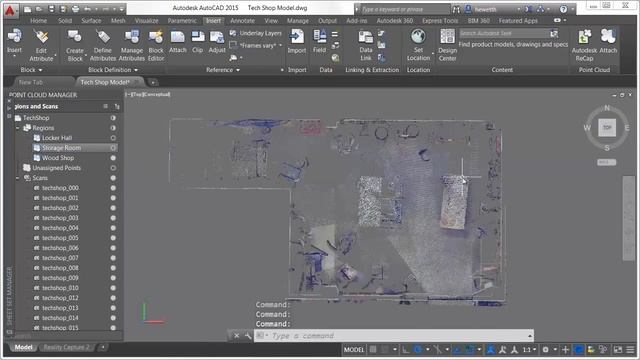Screen dimensions: 640x360
Task: Click the keyword search help field
Action: tap(405, 9)
